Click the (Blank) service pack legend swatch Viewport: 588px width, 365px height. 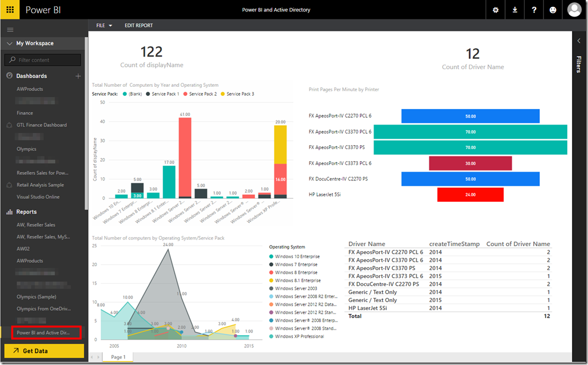point(125,94)
